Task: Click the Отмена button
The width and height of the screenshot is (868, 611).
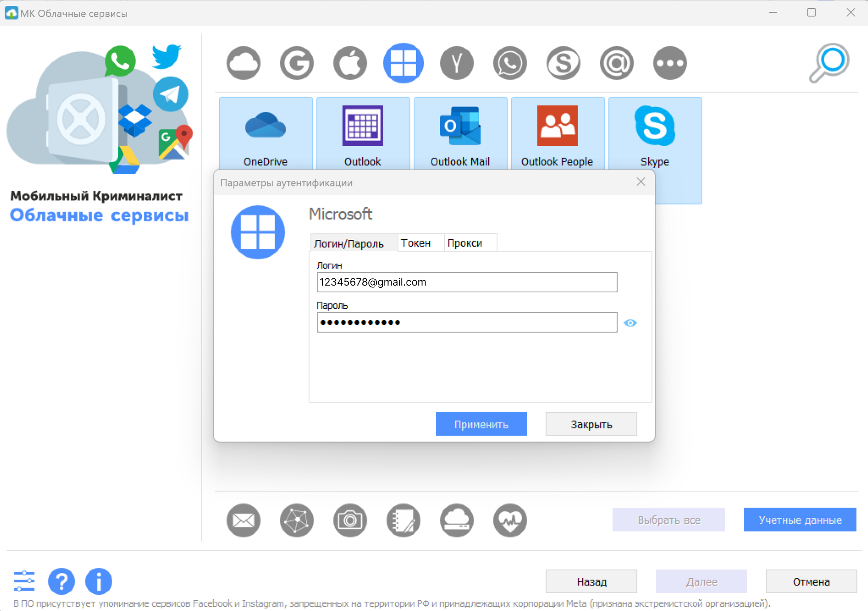Action: click(811, 582)
